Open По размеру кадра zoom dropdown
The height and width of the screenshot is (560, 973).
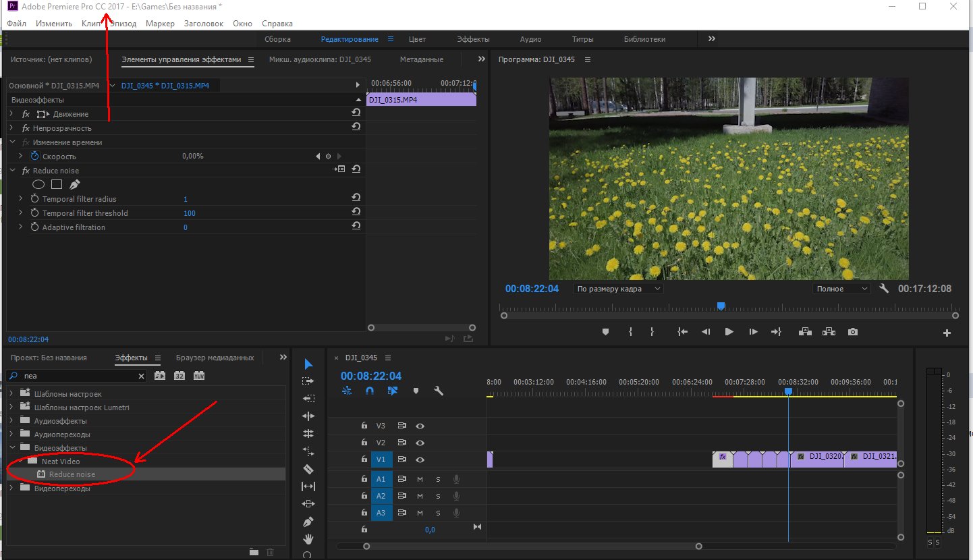(x=618, y=289)
